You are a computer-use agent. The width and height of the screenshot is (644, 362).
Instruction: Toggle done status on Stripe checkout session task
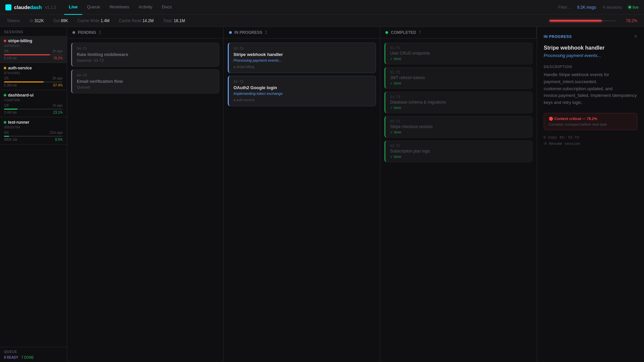395,132
